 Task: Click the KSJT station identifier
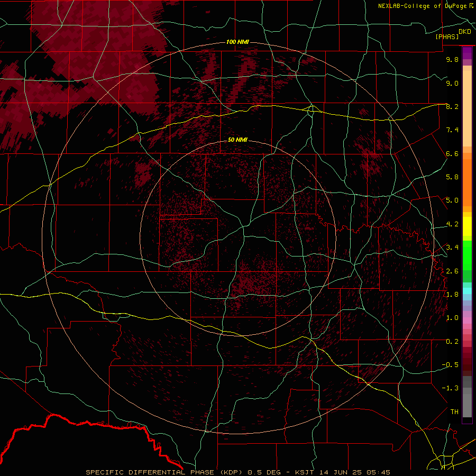304,472
